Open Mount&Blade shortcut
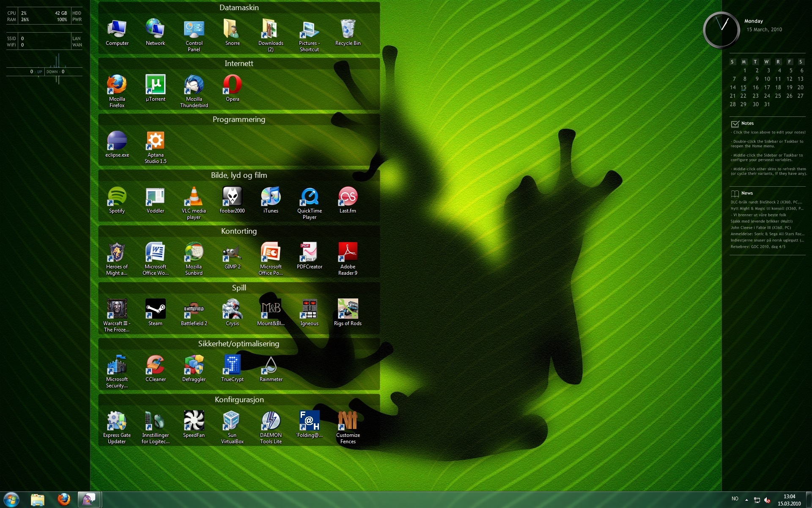Image resolution: width=812 pixels, height=508 pixels. [271, 313]
